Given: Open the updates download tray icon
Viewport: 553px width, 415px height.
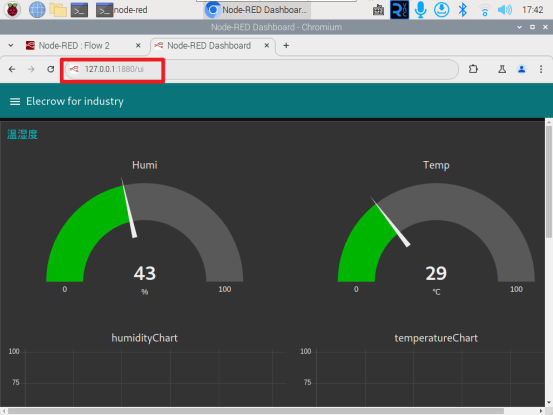Looking at the screenshot, I should pos(442,10).
